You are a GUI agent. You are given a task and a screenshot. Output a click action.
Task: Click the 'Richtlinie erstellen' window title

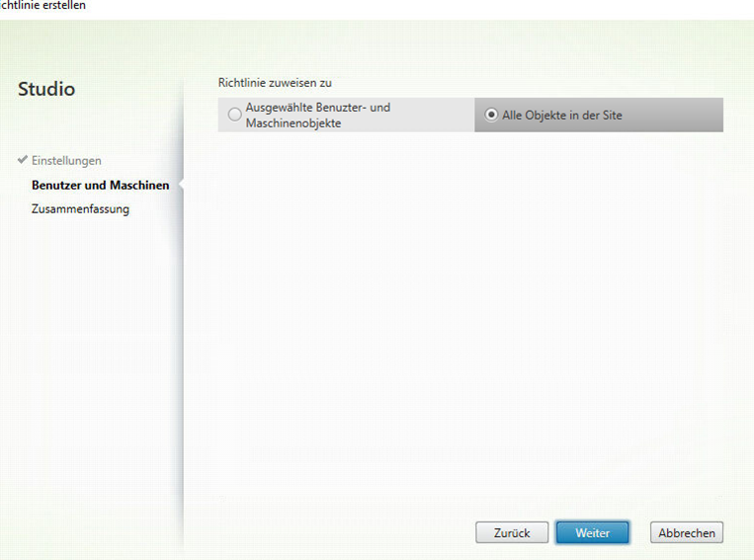coord(42,6)
